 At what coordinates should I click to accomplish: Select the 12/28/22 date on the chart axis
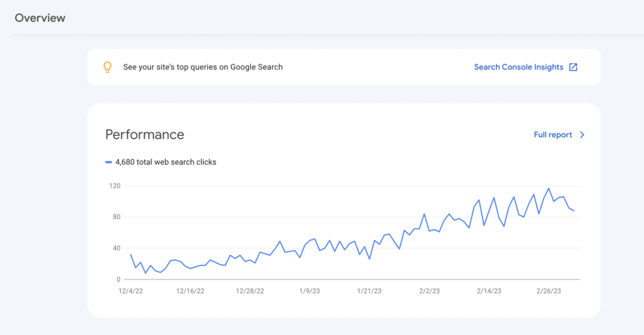(x=250, y=291)
